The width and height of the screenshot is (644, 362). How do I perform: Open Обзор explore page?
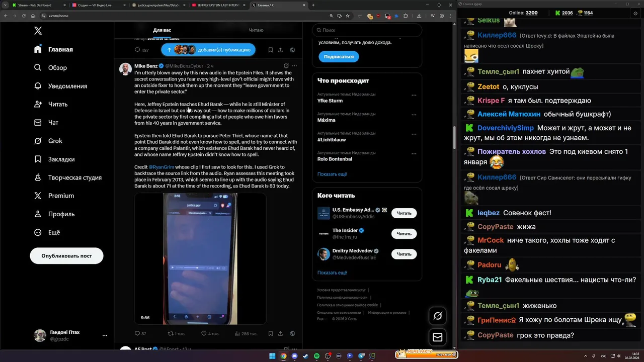[50, 67]
